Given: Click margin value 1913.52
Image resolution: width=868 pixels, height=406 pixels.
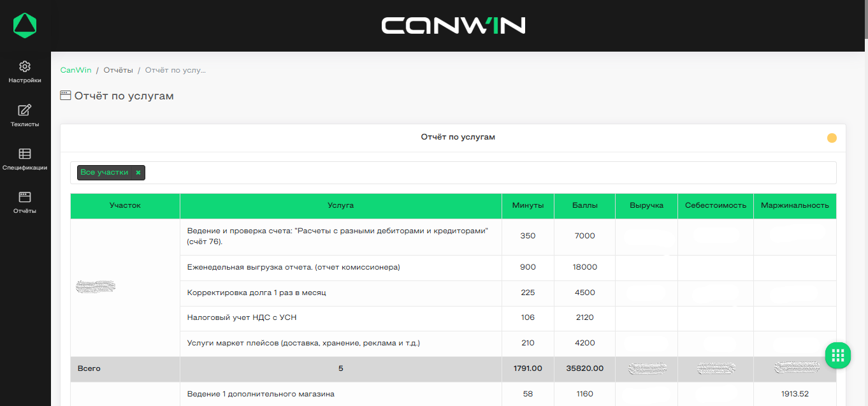Looking at the screenshot, I should point(795,394).
